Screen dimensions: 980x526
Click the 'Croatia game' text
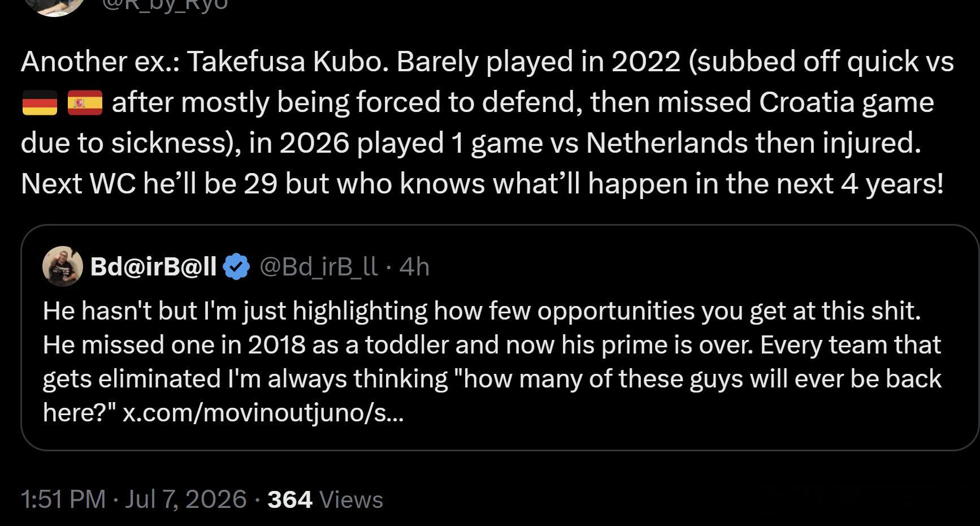(846, 103)
